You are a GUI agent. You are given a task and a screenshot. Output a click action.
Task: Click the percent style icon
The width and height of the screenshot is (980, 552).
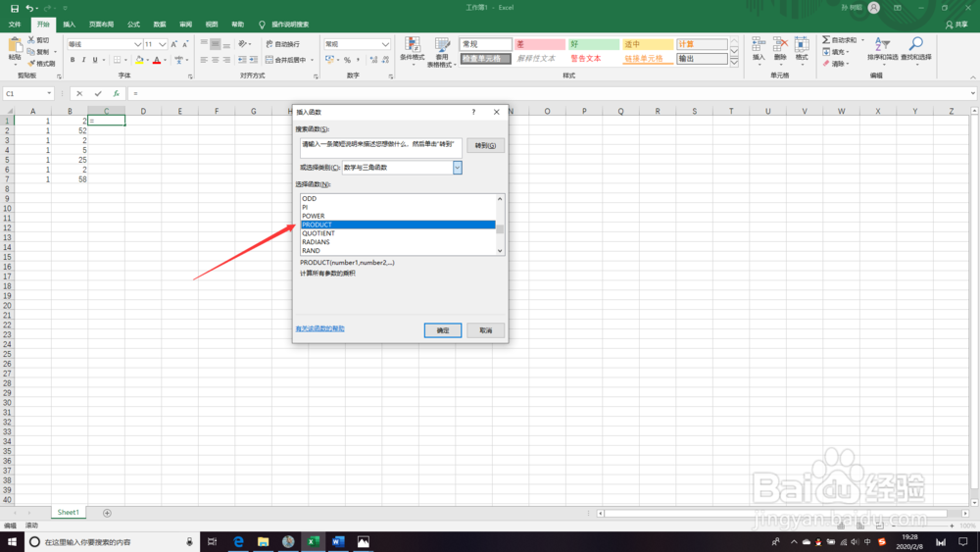point(347,60)
